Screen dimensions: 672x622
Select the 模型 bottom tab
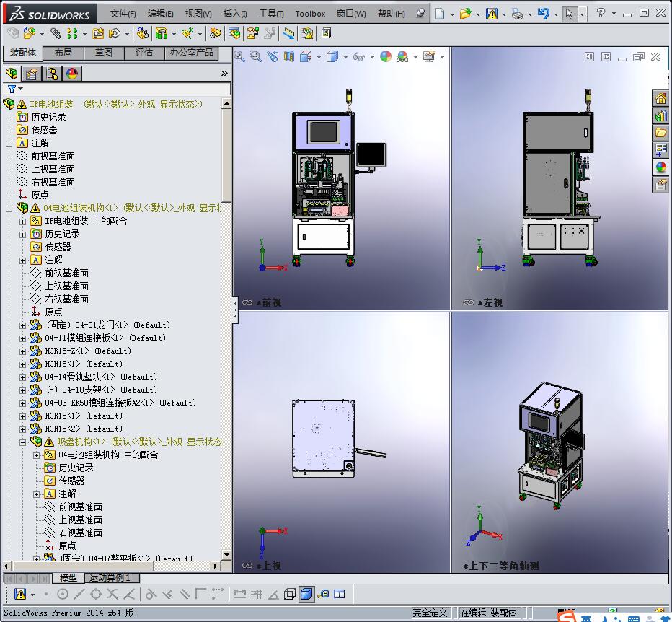(68, 577)
